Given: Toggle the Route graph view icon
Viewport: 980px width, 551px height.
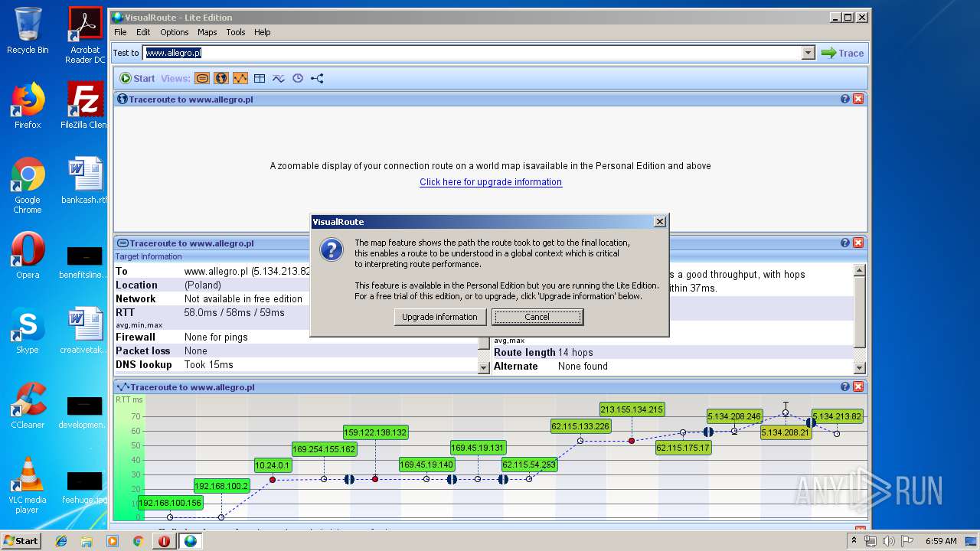Looking at the screenshot, I should coord(240,78).
